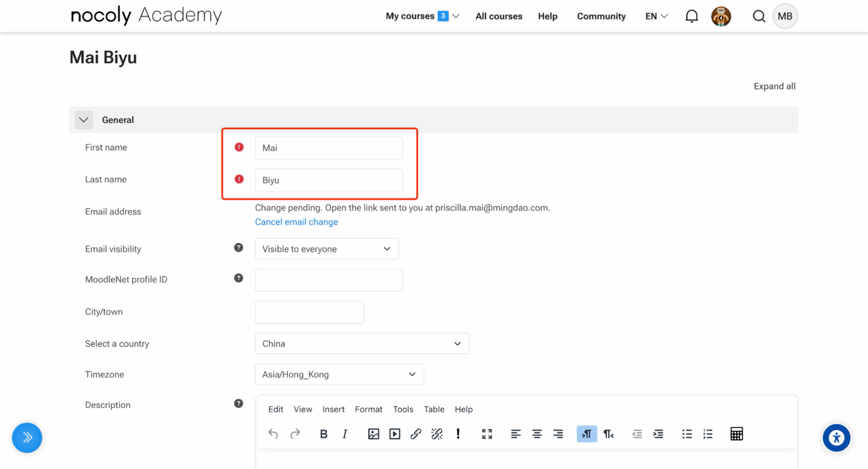Viewport: 868px width, 469px height.
Task: Click the insert image icon
Action: [x=374, y=434]
